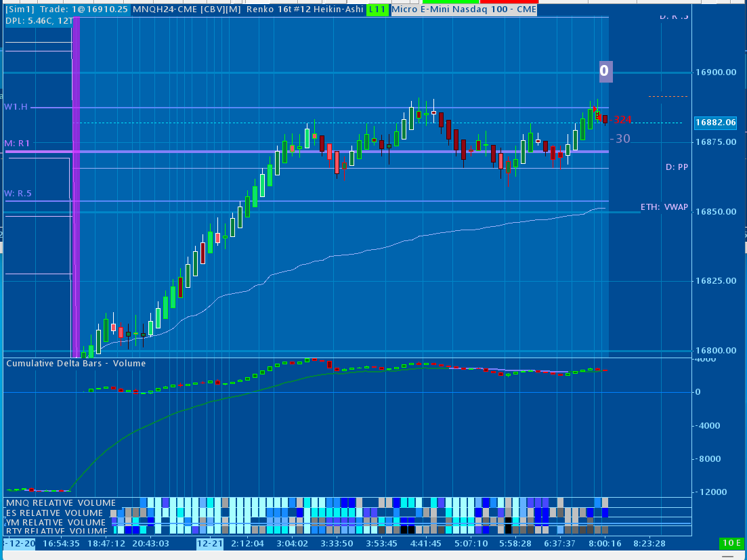Click the W1.H level label
The width and height of the screenshot is (747, 560).
pos(16,107)
